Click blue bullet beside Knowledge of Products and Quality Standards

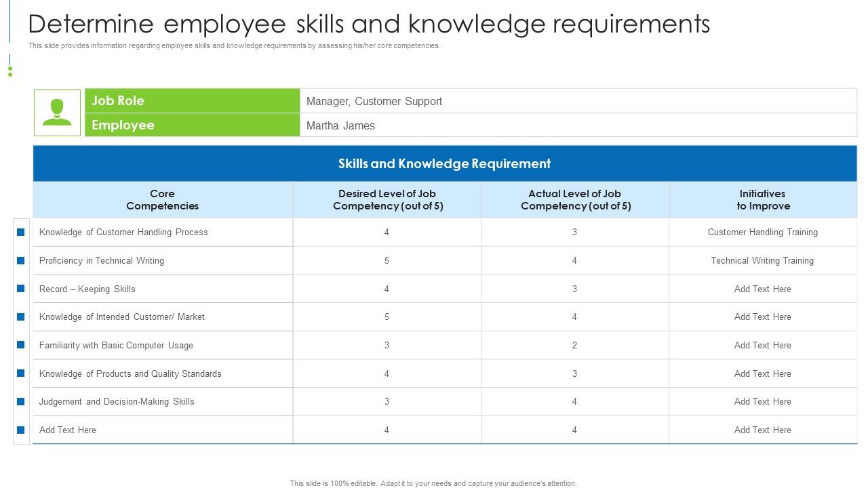(21, 373)
